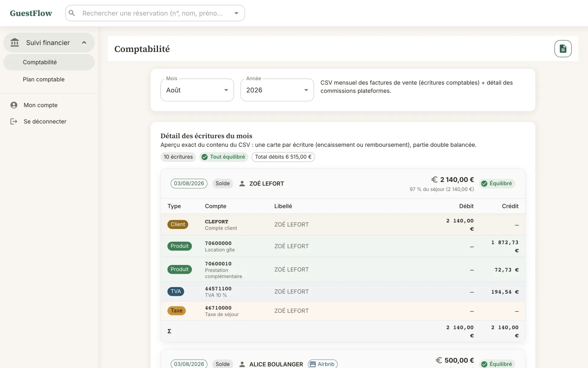Click the check icon in Zoé Lefort's Équilibré badge
This screenshot has width=588, height=368.
pos(484,184)
